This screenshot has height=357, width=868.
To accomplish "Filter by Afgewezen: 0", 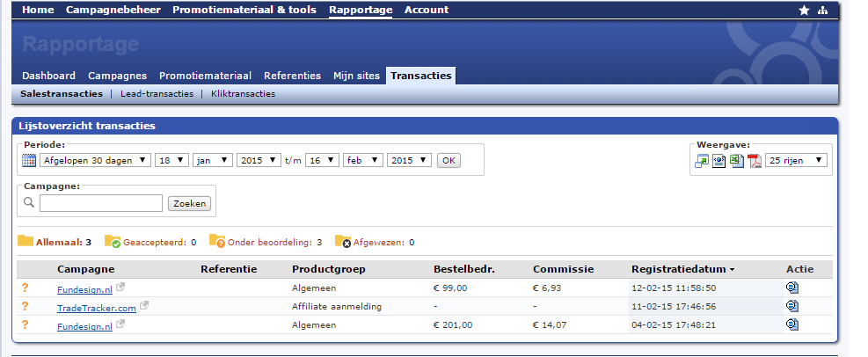I will (383, 243).
